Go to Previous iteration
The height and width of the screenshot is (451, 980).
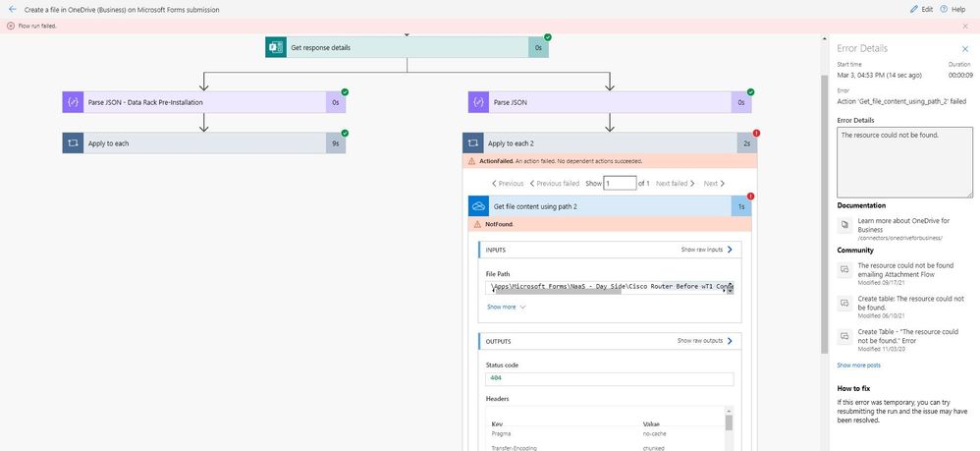(x=508, y=184)
